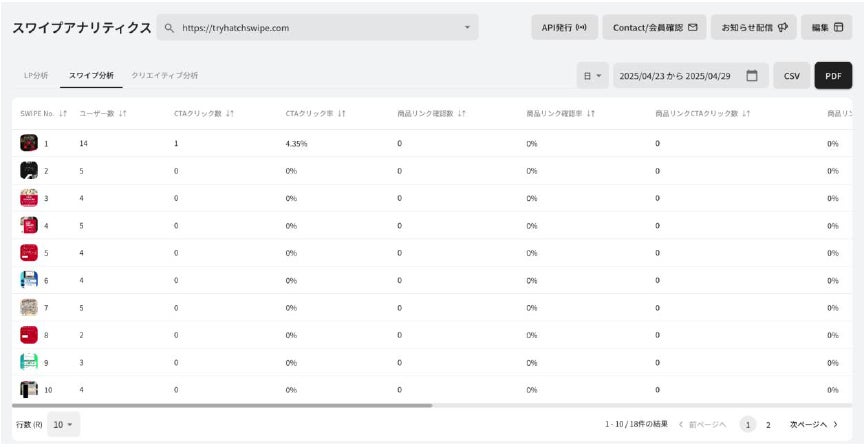
Task: Click the search magnifier icon in URL field
Action: tap(170, 28)
